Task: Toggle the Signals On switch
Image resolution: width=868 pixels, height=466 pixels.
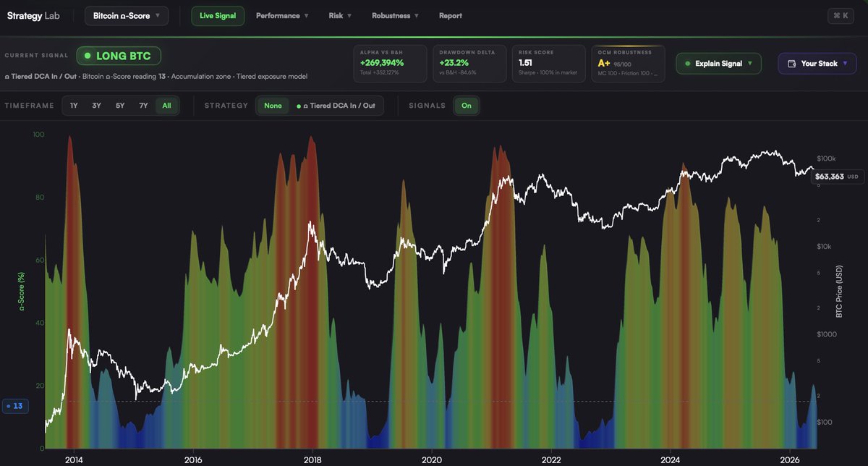Action: [x=467, y=106]
